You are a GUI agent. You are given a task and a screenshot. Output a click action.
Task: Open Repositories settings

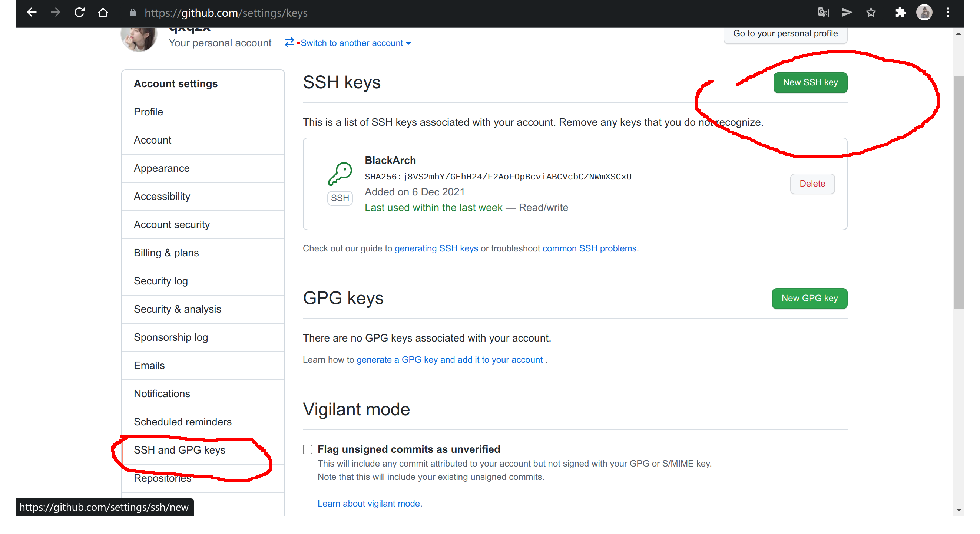coord(203,478)
